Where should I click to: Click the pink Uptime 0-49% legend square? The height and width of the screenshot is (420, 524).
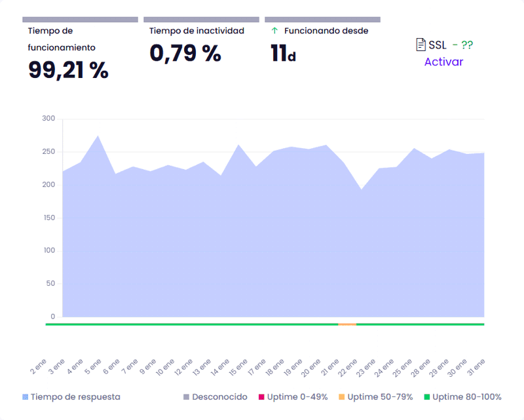tap(260, 397)
